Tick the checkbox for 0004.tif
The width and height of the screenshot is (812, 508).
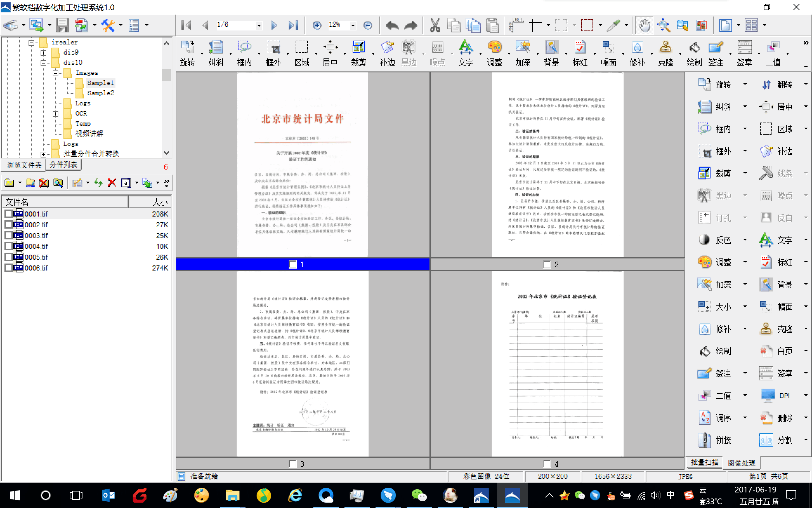tap(8, 246)
